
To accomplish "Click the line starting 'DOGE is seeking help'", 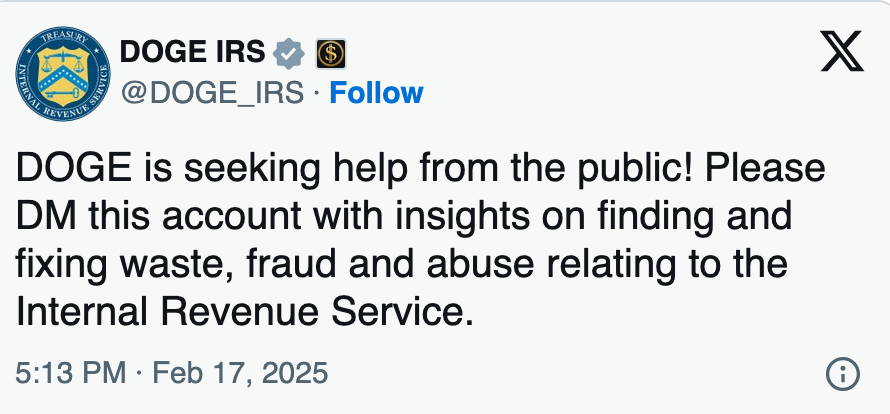I will 421,169.
